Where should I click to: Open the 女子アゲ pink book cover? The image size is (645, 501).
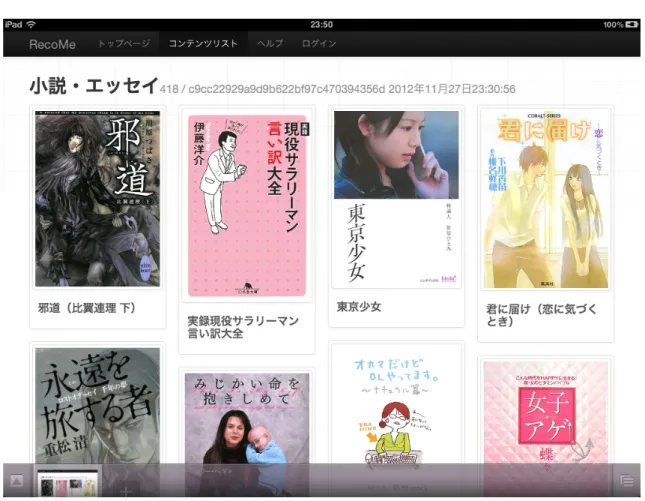pyautogui.click(x=546, y=413)
